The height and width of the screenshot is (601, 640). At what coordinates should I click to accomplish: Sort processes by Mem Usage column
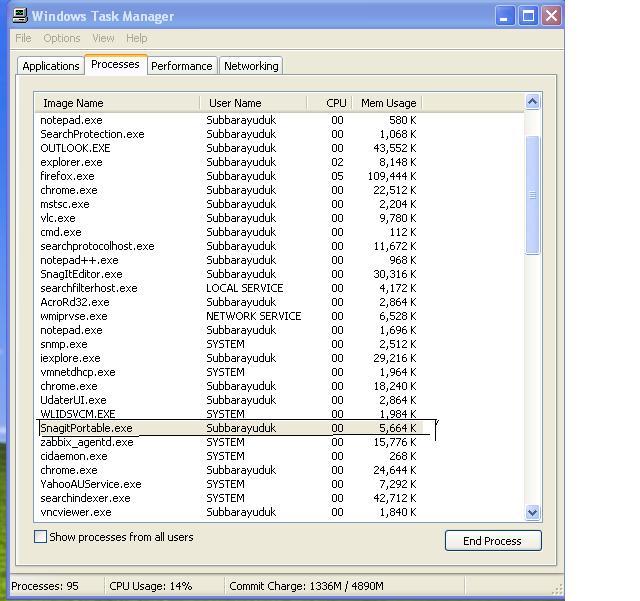[x=388, y=103]
